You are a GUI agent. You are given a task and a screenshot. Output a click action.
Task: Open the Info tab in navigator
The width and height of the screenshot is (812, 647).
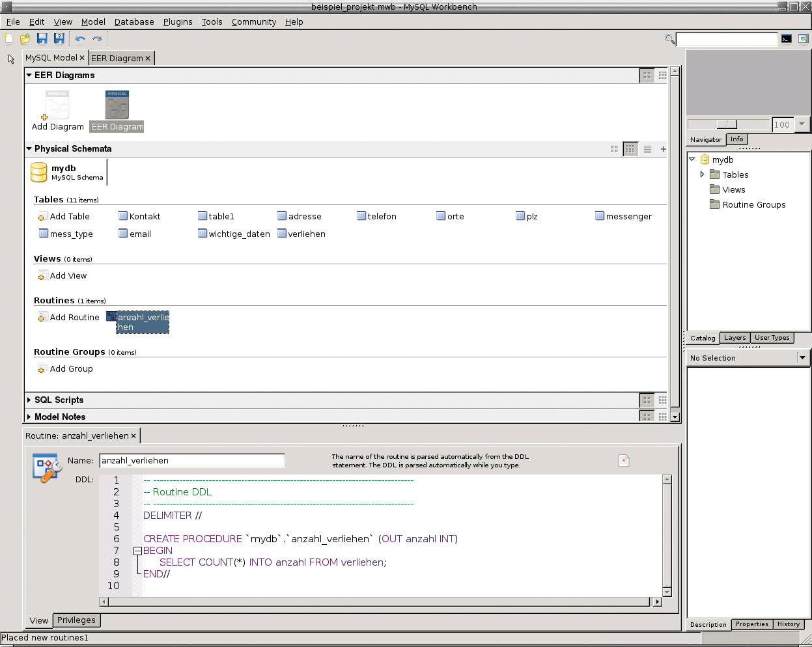(736, 139)
